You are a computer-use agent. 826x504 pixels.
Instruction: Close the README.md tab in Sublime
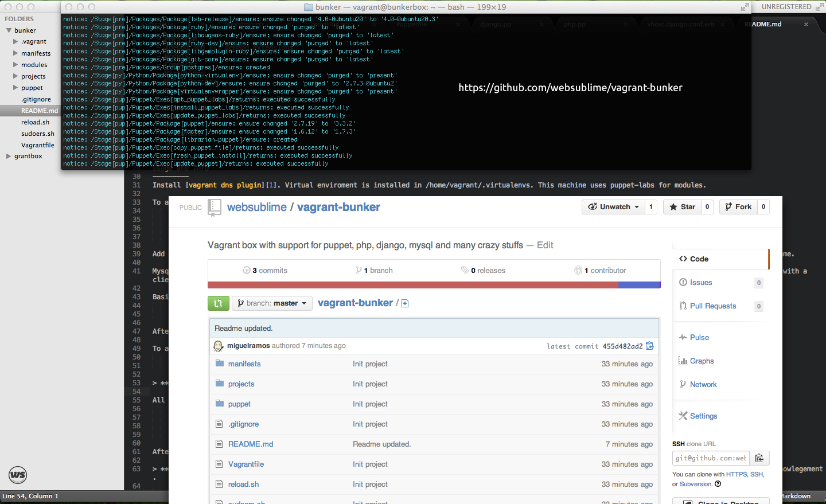pyautogui.click(x=806, y=24)
